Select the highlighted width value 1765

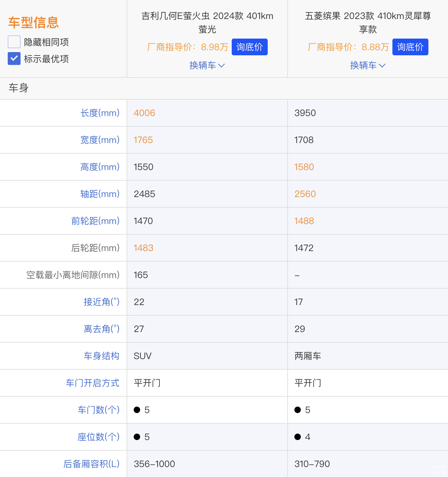143,140
